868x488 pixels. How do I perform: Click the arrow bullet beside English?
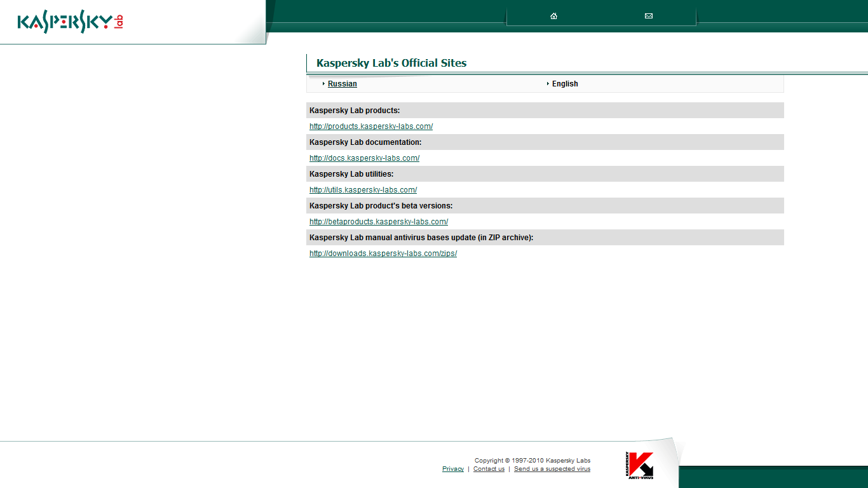tap(548, 84)
